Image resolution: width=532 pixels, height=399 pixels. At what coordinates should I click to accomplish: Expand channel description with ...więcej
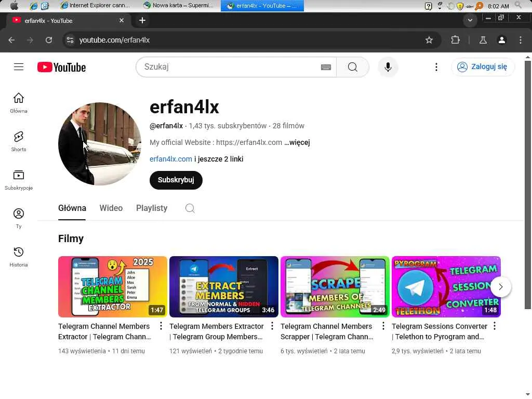pos(297,142)
